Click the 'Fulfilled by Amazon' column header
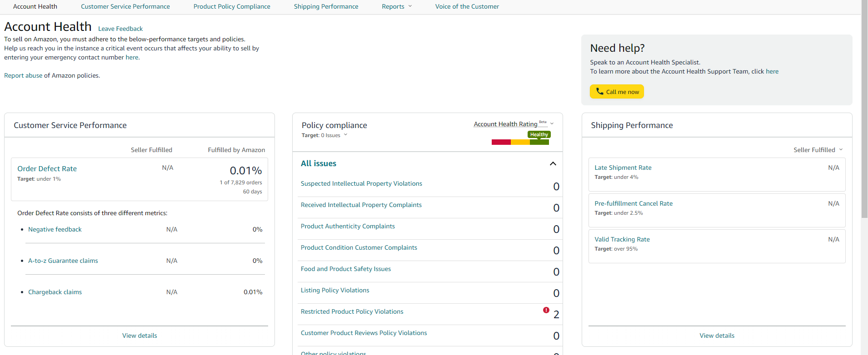The width and height of the screenshot is (868, 355). click(236, 150)
